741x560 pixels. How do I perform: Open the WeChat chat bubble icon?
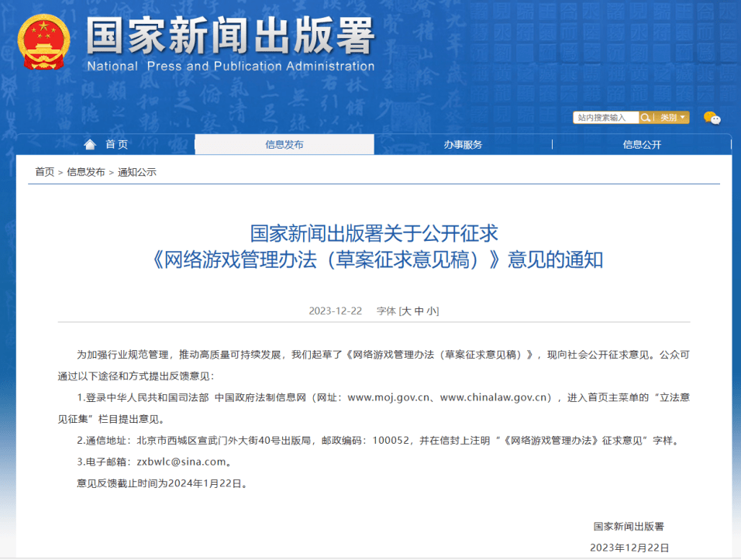(x=712, y=118)
